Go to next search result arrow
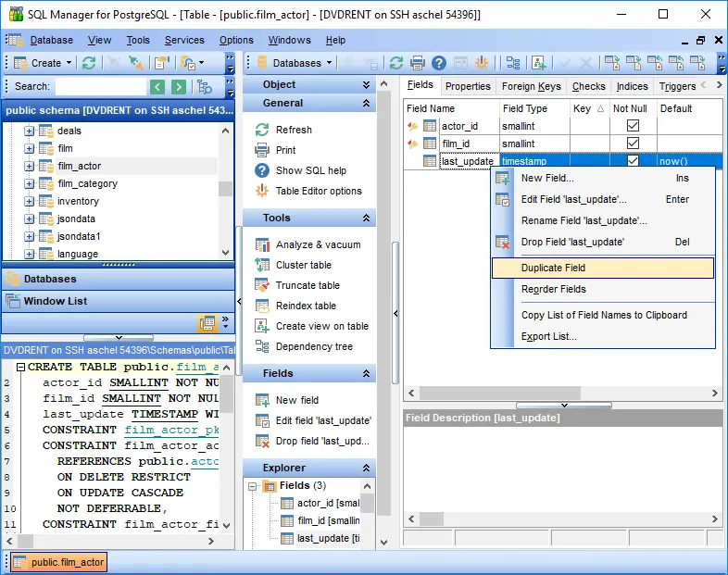 pos(178,86)
